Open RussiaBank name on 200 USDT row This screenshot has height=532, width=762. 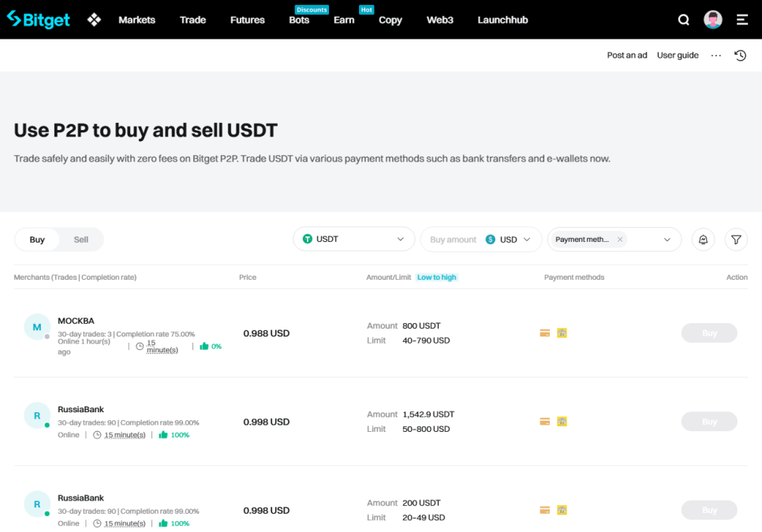click(80, 498)
